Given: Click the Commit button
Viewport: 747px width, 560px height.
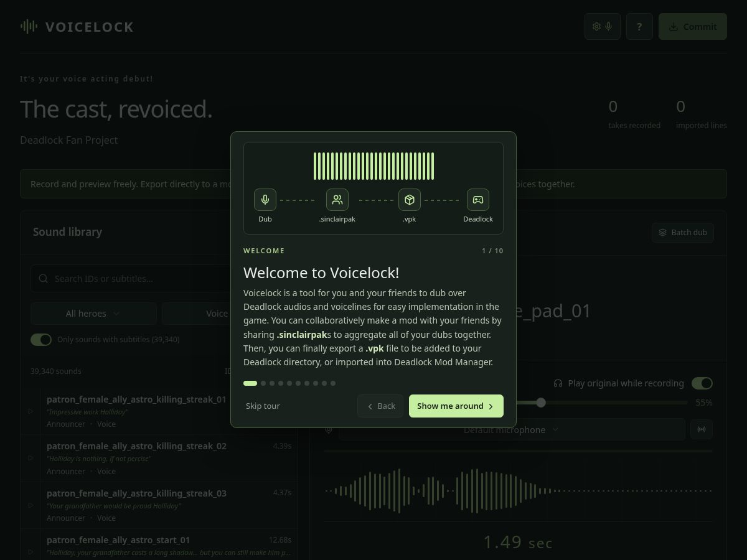Looking at the screenshot, I should (x=693, y=27).
